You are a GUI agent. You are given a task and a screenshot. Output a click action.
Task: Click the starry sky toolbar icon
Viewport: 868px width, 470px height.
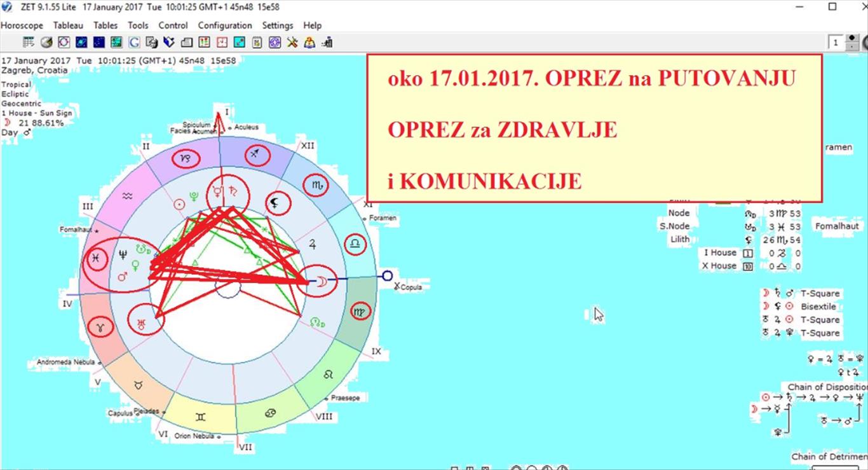pyautogui.click(x=98, y=43)
